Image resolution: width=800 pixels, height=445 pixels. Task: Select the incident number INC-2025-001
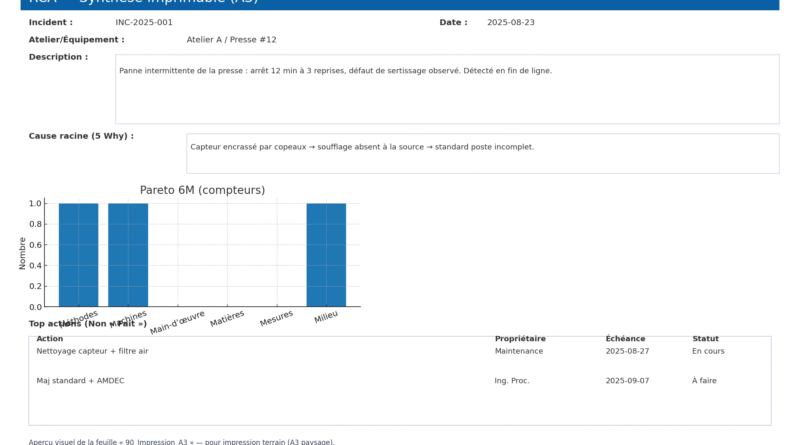144,22
